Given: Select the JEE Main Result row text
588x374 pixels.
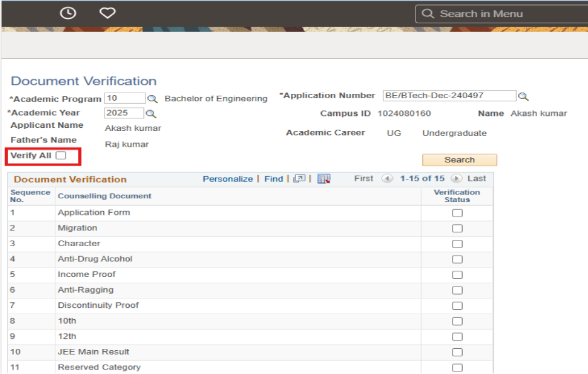Looking at the screenshot, I should tap(93, 352).
